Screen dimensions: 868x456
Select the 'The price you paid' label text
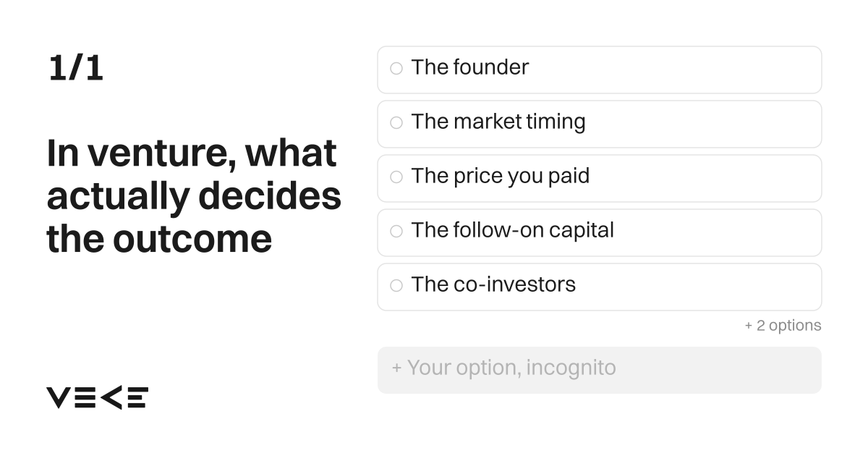click(501, 176)
